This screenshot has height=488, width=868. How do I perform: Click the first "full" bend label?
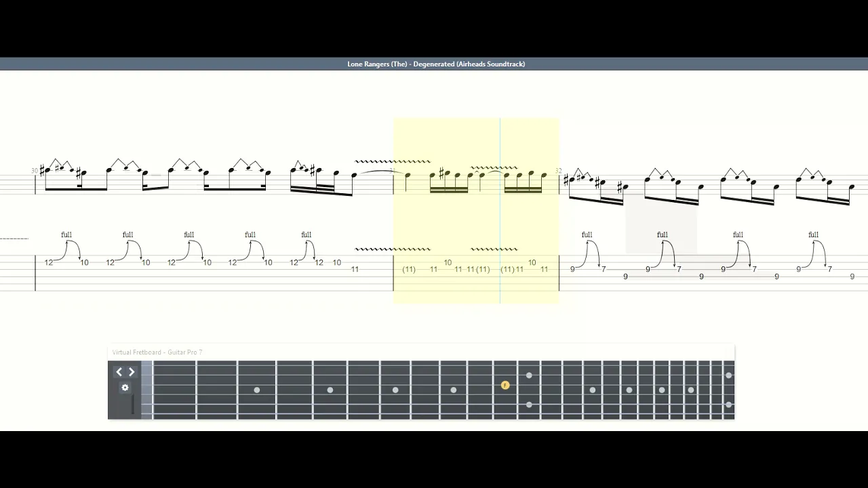click(x=66, y=235)
